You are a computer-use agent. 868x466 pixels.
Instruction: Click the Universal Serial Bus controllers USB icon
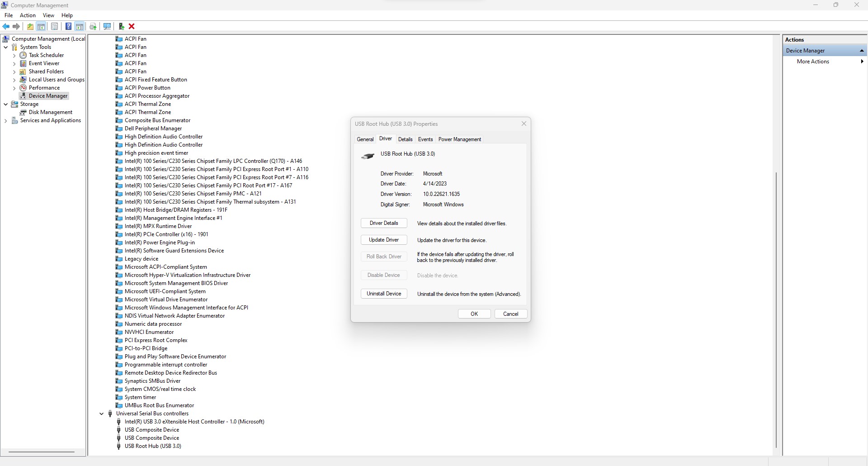(x=110, y=414)
